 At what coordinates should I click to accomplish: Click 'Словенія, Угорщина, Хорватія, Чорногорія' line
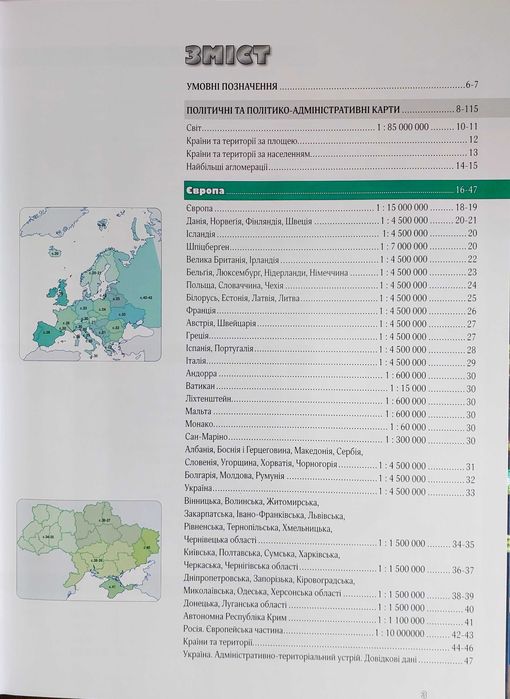(x=330, y=466)
